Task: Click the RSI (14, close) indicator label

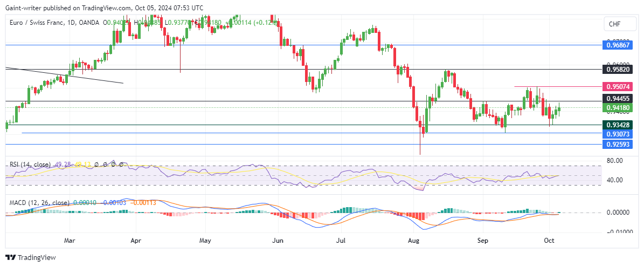Action: tap(30, 165)
